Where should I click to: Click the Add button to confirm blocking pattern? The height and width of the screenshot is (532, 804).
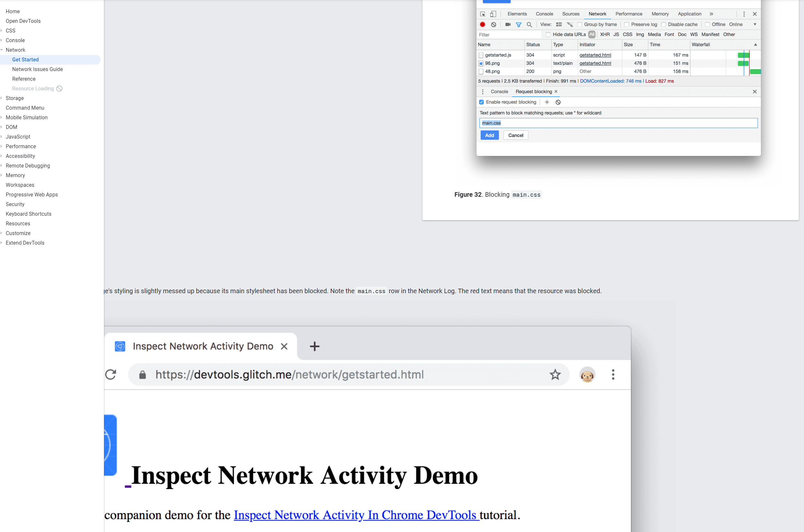pos(489,135)
